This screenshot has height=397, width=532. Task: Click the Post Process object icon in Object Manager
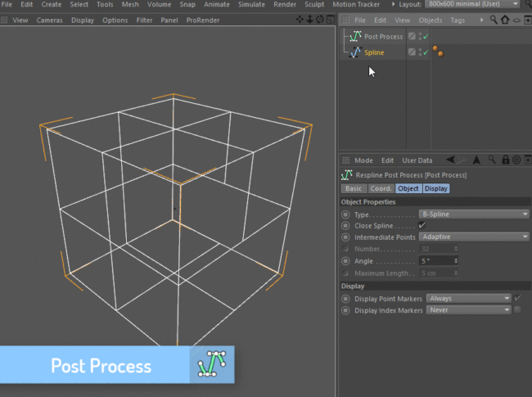coord(355,36)
